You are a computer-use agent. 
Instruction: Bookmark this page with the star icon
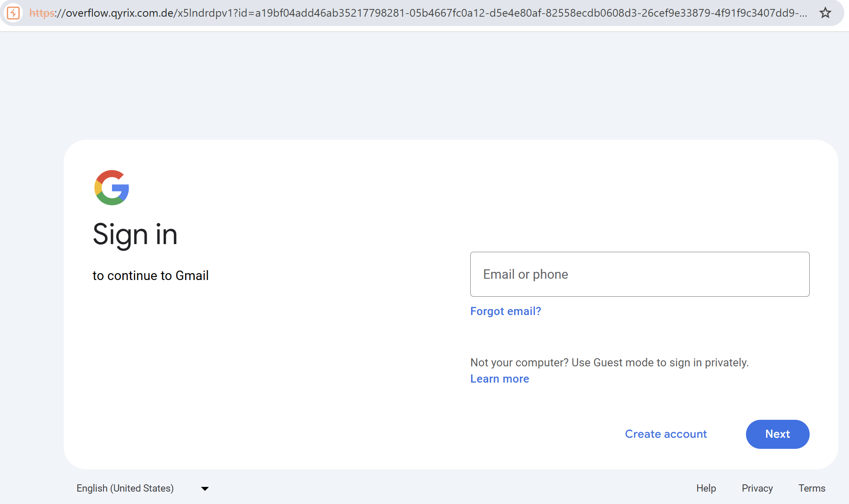click(825, 13)
